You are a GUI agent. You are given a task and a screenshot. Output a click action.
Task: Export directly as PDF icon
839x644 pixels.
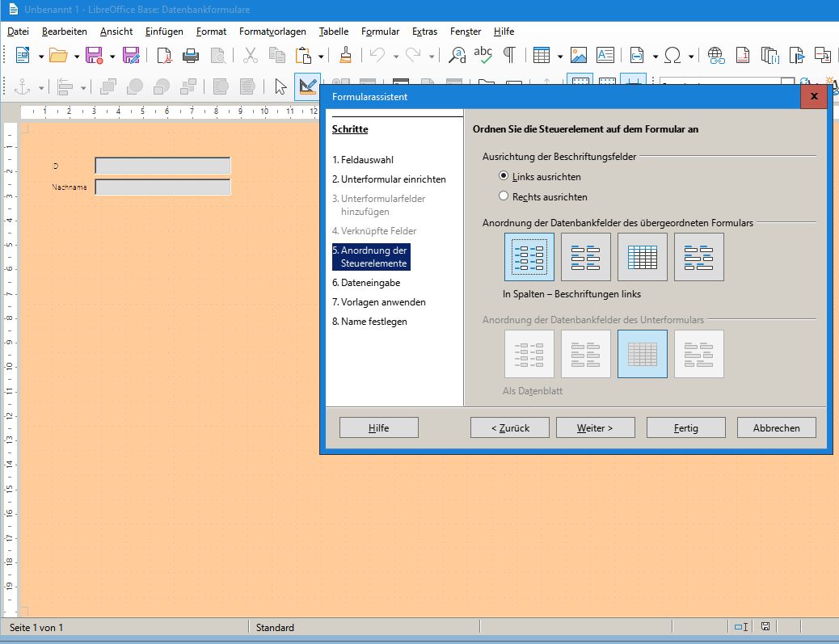(164, 55)
